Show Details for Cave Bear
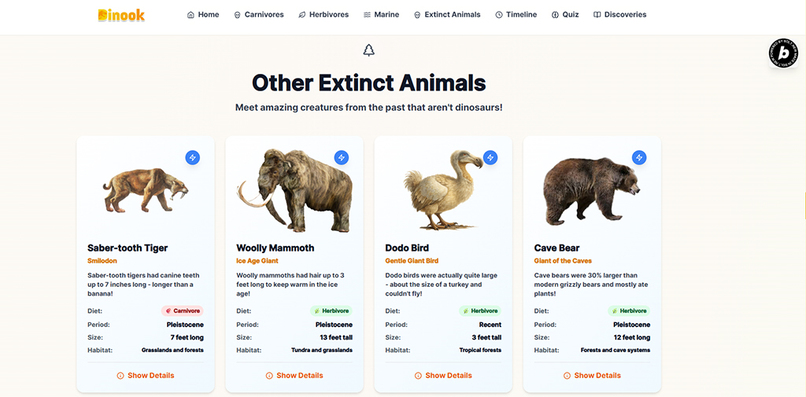The height and width of the screenshot is (397, 806). coord(592,375)
